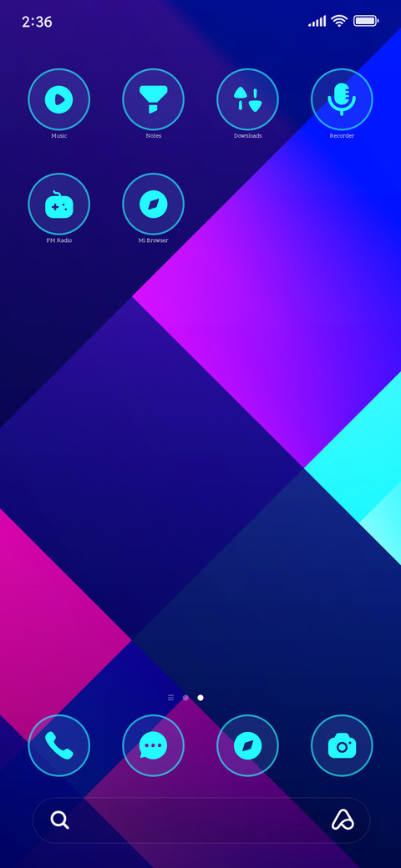Open the feed page indicator lines
This screenshot has width=401, height=868.
170,698
